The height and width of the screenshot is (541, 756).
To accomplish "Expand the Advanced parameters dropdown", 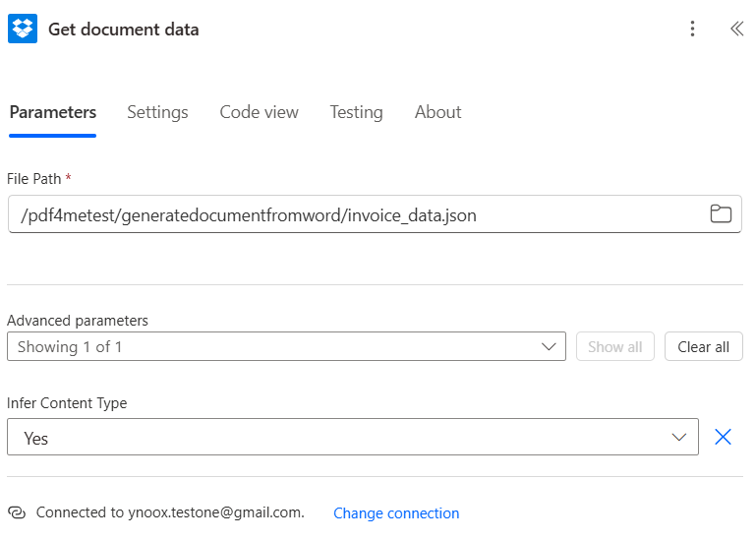I will click(x=286, y=346).
